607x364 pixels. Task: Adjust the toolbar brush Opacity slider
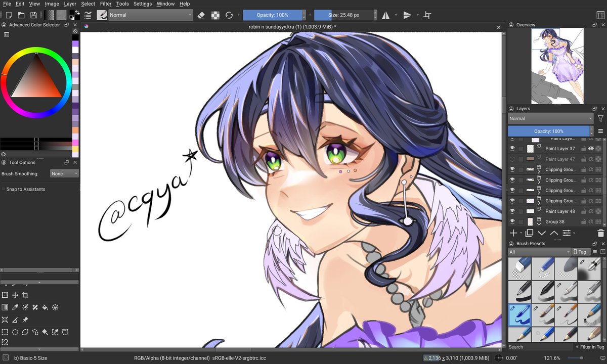tap(272, 15)
